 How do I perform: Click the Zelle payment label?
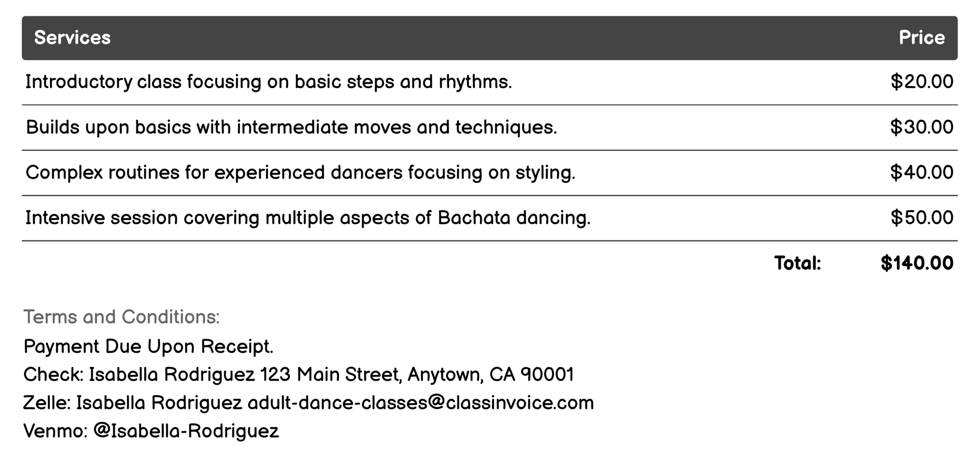pyautogui.click(x=47, y=403)
